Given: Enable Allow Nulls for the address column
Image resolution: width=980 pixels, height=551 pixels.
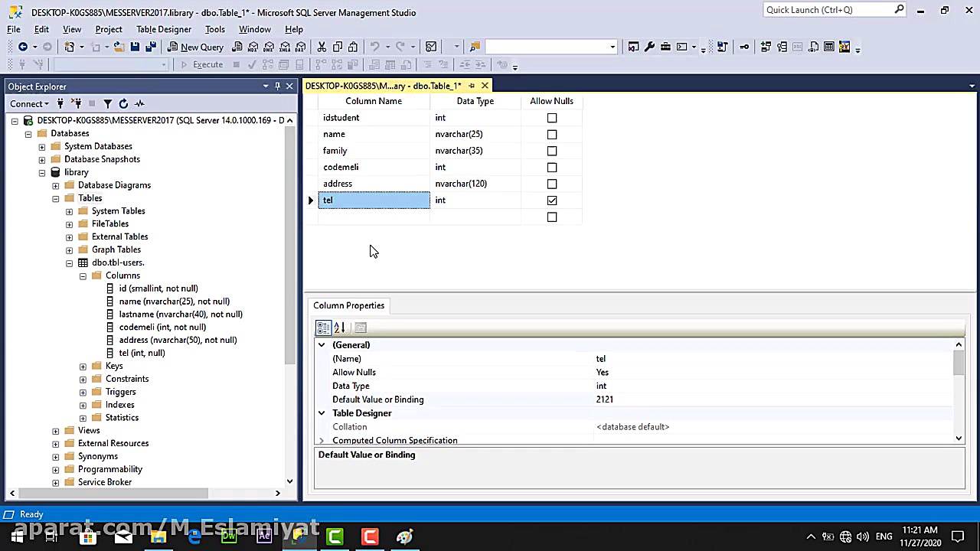Looking at the screenshot, I should click(x=551, y=184).
